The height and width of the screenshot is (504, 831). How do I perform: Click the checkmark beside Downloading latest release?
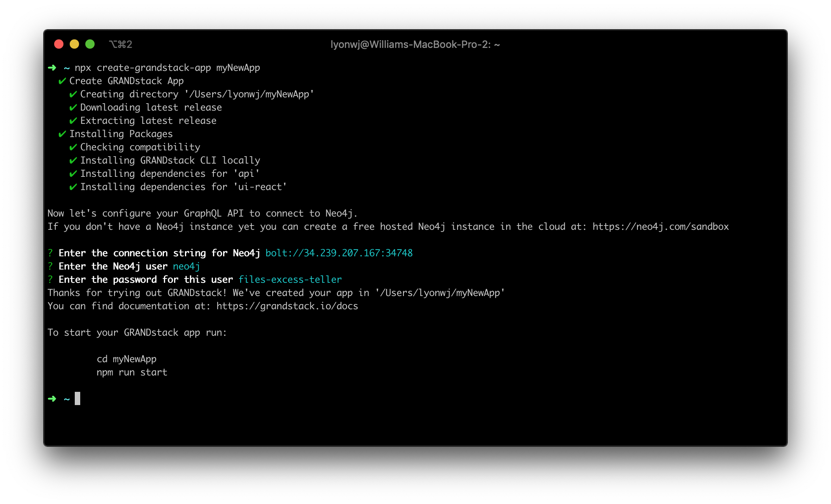pyautogui.click(x=73, y=107)
